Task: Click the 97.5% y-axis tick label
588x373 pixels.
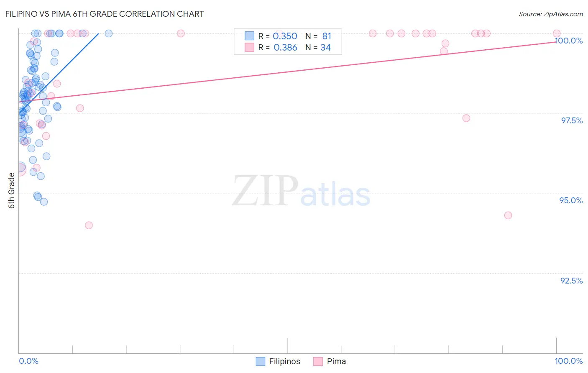Action: pos(572,120)
